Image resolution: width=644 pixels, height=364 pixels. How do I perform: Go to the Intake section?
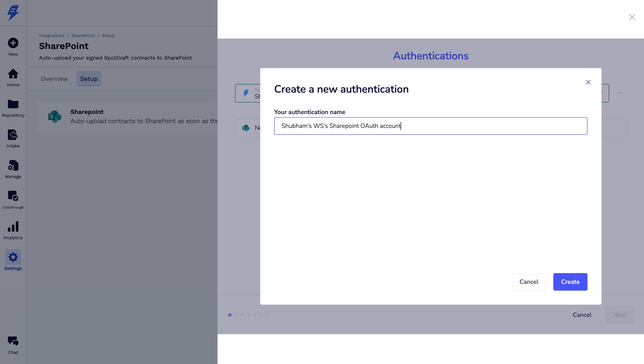coord(13,135)
